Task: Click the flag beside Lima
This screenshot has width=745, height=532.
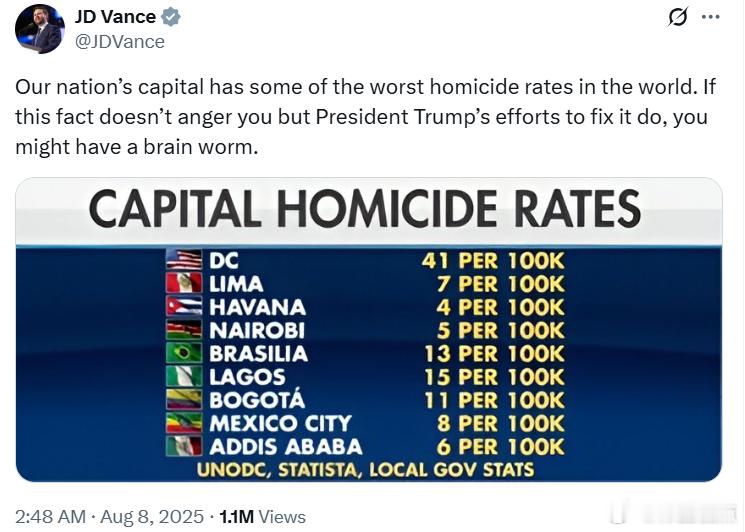Action: click(184, 284)
